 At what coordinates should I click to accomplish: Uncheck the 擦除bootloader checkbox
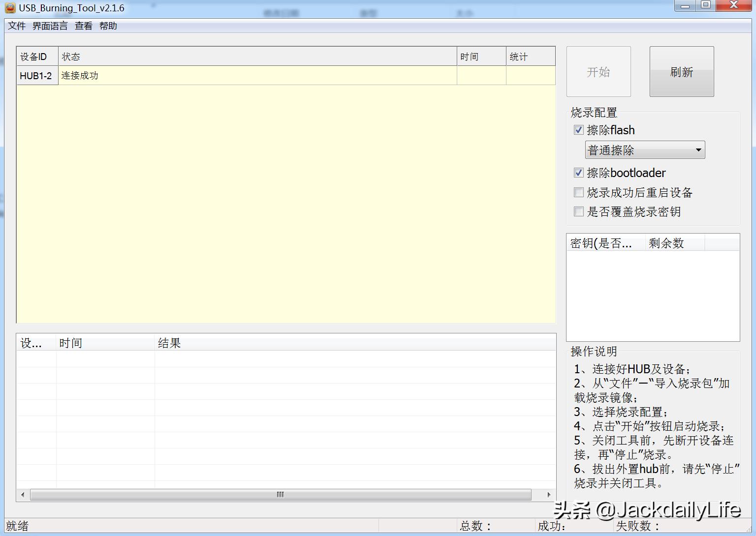(579, 173)
